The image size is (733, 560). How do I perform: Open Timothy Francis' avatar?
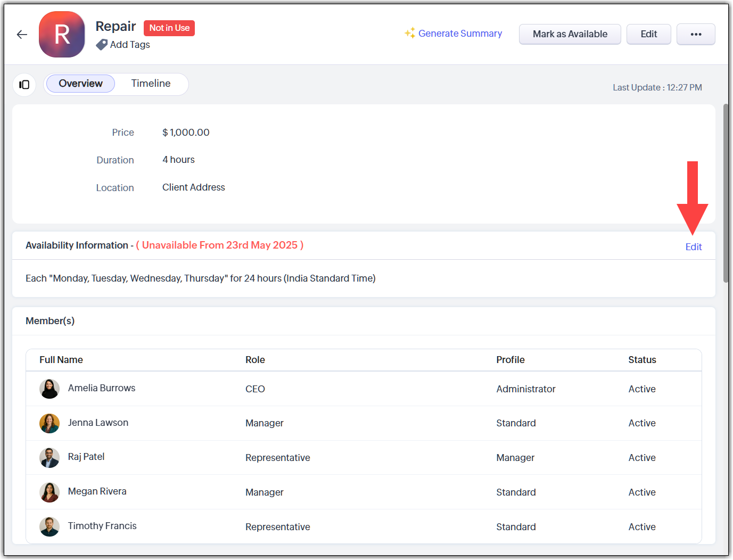click(x=50, y=526)
